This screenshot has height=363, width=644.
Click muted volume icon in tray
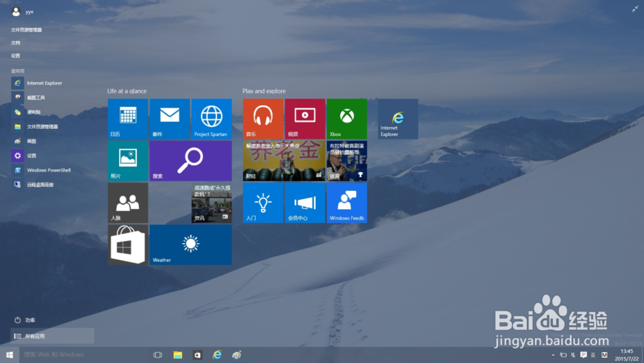click(573, 355)
